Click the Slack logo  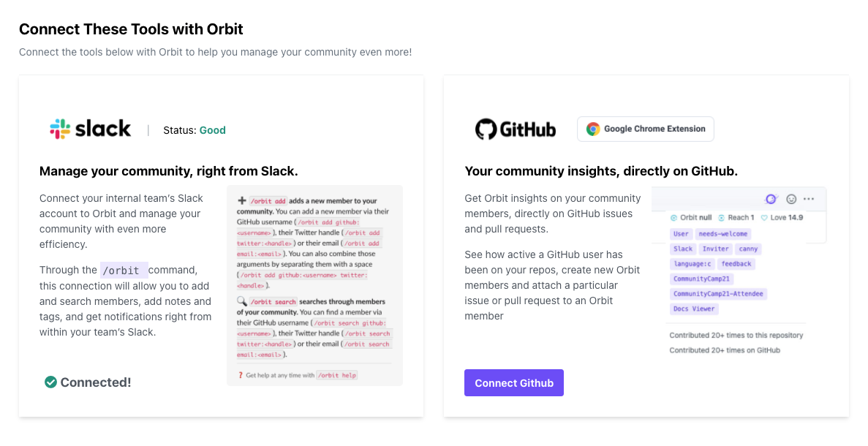[90, 129]
